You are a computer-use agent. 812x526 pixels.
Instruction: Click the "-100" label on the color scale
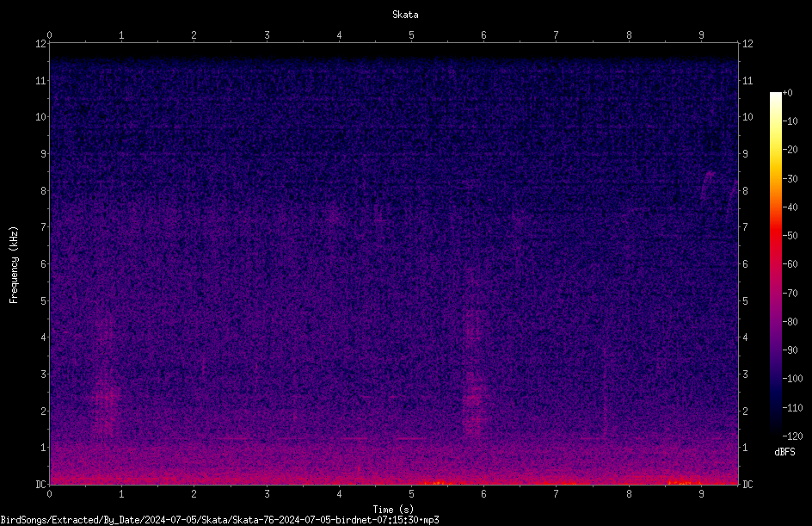[793, 379]
